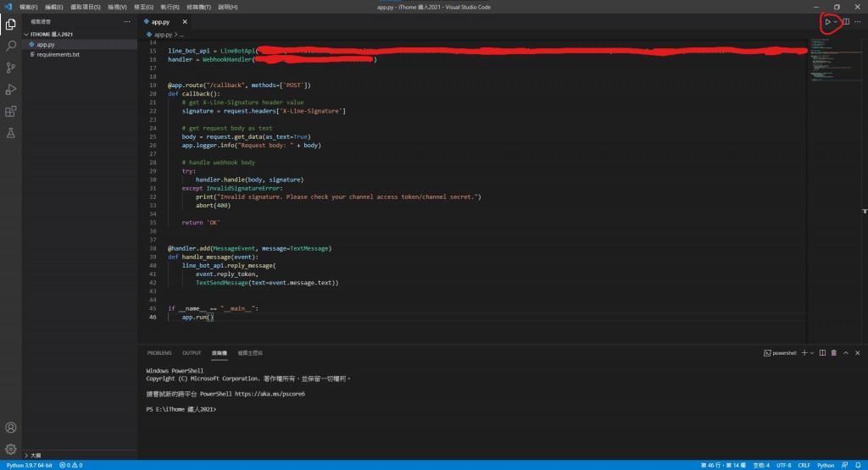Open the Run and Debug view
868x470 pixels.
(10, 90)
